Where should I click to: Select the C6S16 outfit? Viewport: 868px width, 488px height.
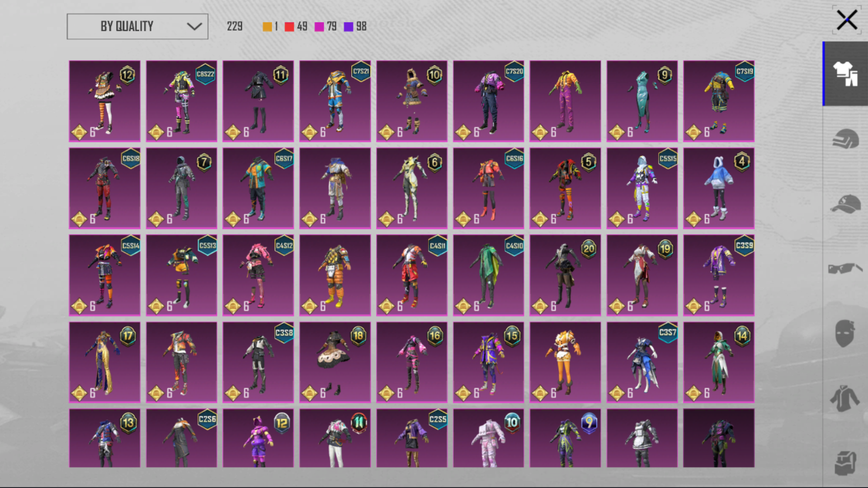tap(489, 188)
